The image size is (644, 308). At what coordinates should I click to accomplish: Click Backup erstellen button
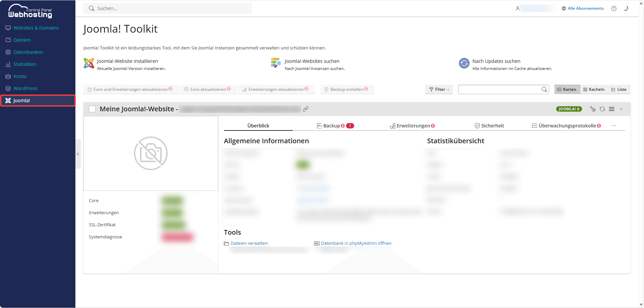pyautogui.click(x=347, y=89)
